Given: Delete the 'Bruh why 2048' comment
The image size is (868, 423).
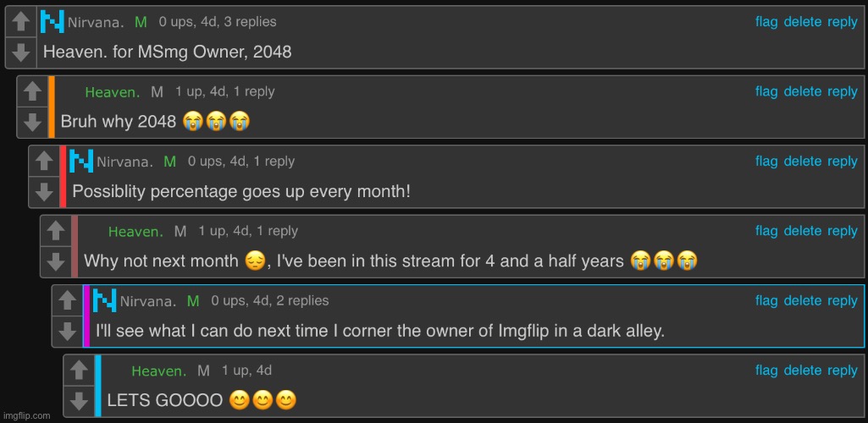Looking at the screenshot, I should point(803,91).
